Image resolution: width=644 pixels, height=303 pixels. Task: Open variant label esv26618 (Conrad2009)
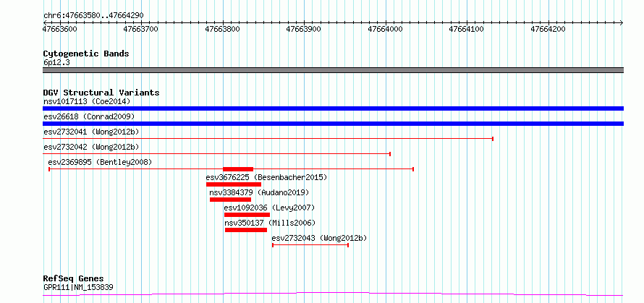tap(89, 116)
